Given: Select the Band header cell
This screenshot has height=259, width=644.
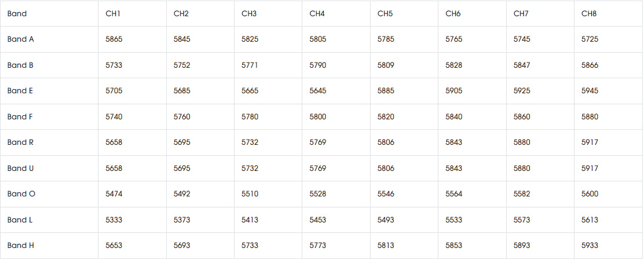Looking at the screenshot, I should tap(17, 13).
